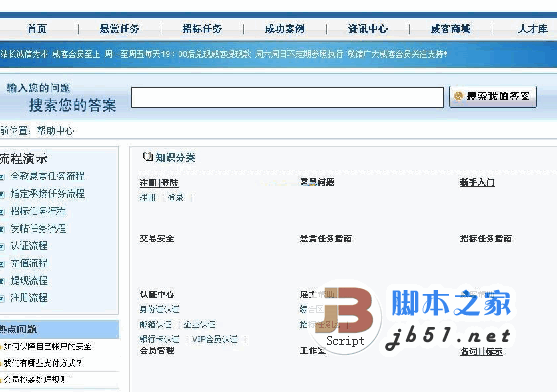This screenshot has height=392, width=557.
Task: Switch to the 成功案例 navigation tab
Action: (285, 28)
